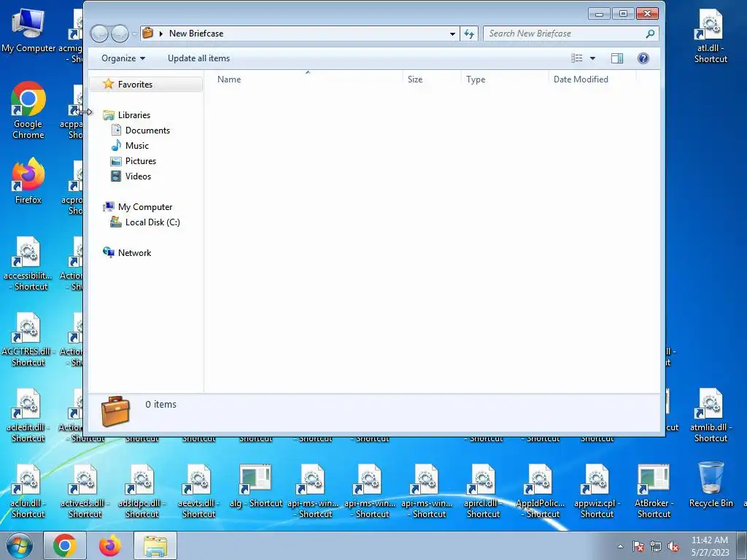The height and width of the screenshot is (560, 747).
Task: Select Network in the navigation pane
Action: (x=134, y=253)
